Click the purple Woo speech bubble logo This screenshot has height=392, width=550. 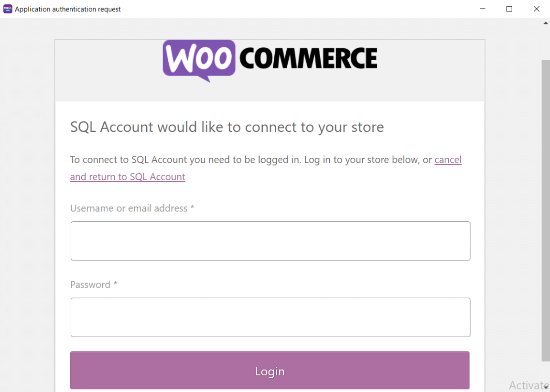pos(199,59)
